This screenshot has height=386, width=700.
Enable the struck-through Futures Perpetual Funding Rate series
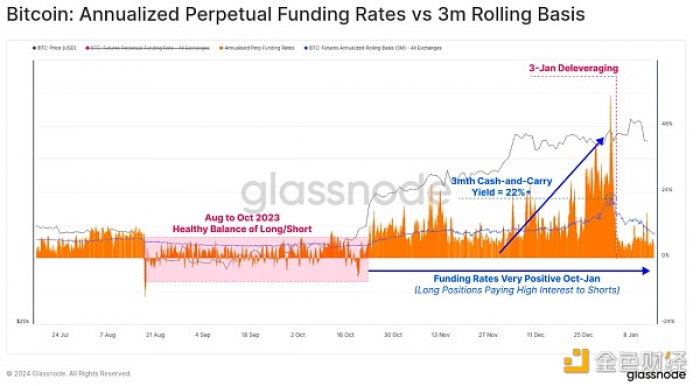(150, 48)
